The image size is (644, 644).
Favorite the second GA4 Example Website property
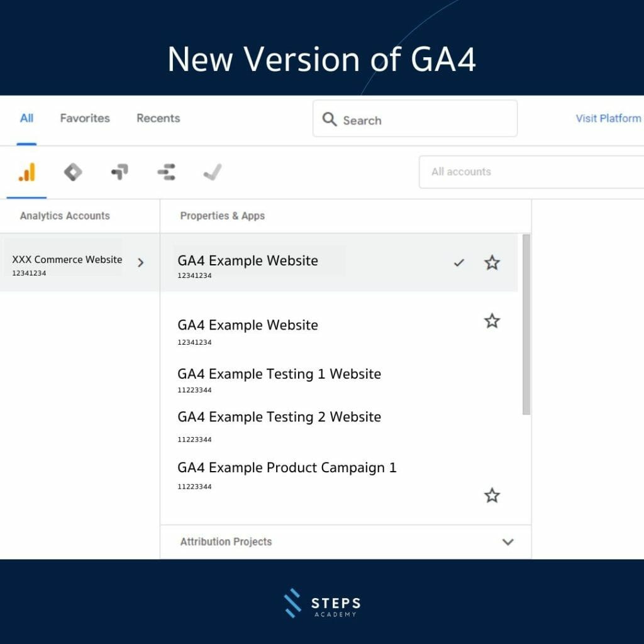(x=492, y=321)
